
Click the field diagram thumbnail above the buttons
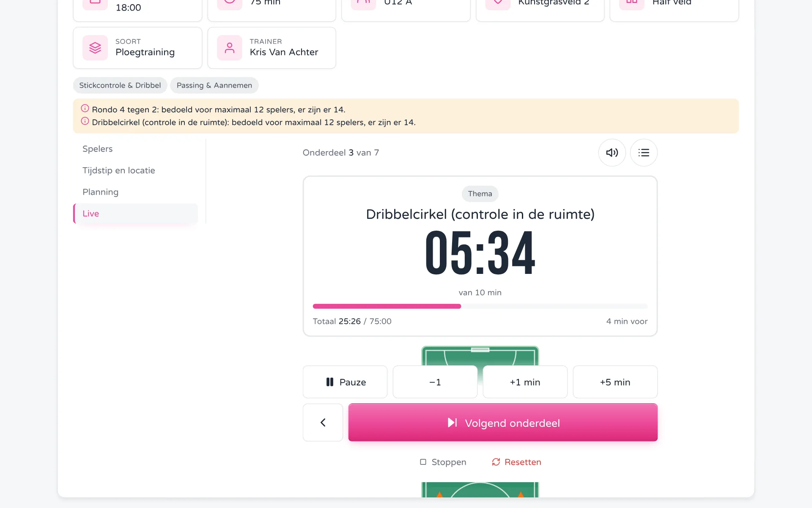point(480,356)
